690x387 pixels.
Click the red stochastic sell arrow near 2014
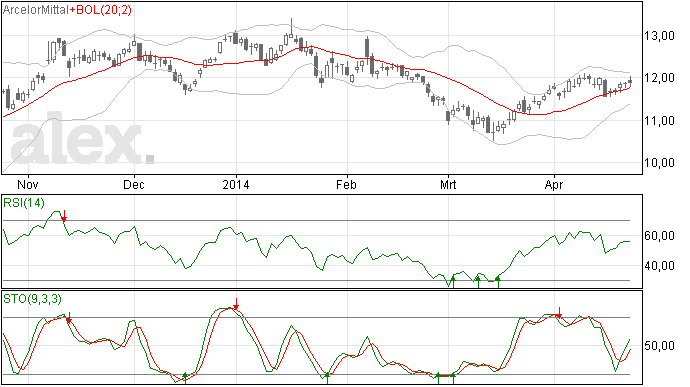(x=236, y=304)
